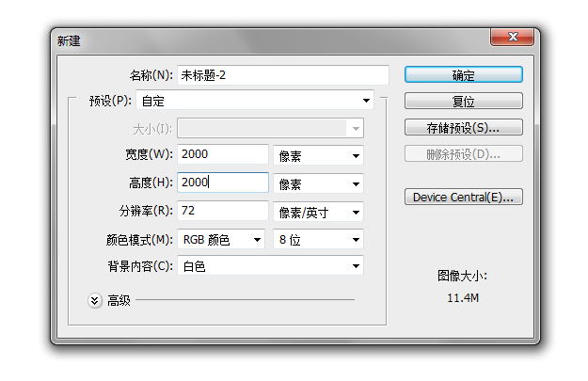Viewport: 588px width, 381px height.
Task: Open the 预设 dropdown showing 自定
Action: point(255,100)
